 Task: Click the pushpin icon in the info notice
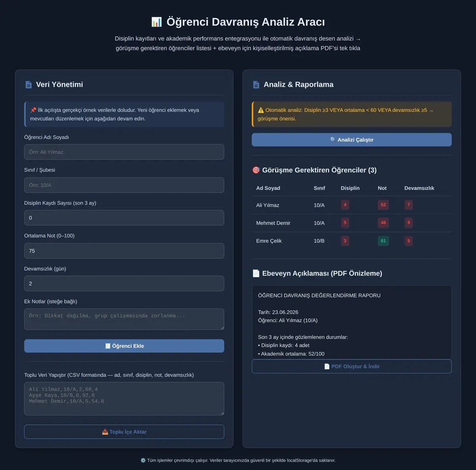pyautogui.click(x=33, y=110)
